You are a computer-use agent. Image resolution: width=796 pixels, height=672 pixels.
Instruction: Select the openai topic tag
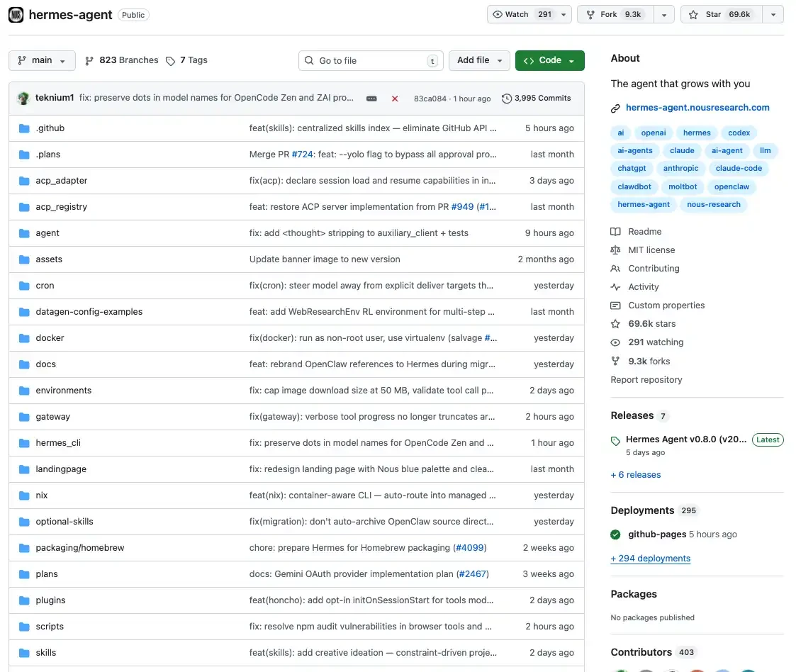pos(654,133)
